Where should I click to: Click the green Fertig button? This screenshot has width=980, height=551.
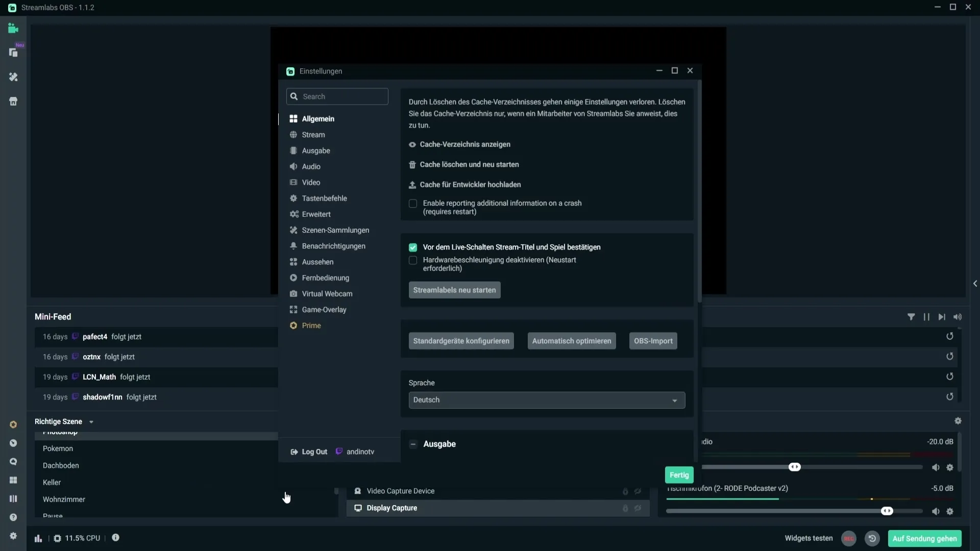[679, 475]
